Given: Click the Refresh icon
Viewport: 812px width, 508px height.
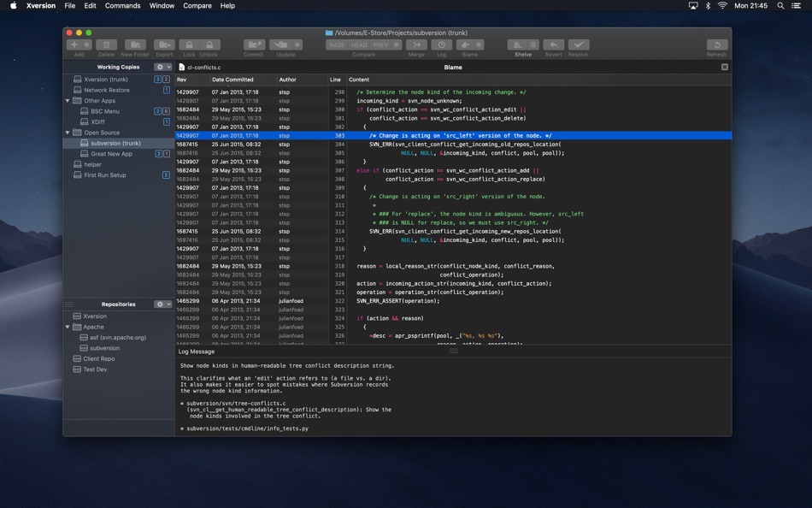Looking at the screenshot, I should (x=716, y=44).
